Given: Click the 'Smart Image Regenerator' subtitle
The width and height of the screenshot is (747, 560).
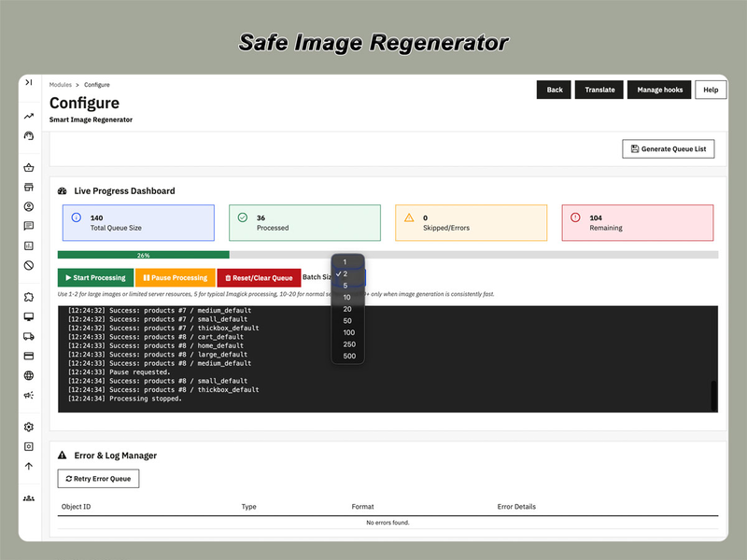Looking at the screenshot, I should (91, 119).
